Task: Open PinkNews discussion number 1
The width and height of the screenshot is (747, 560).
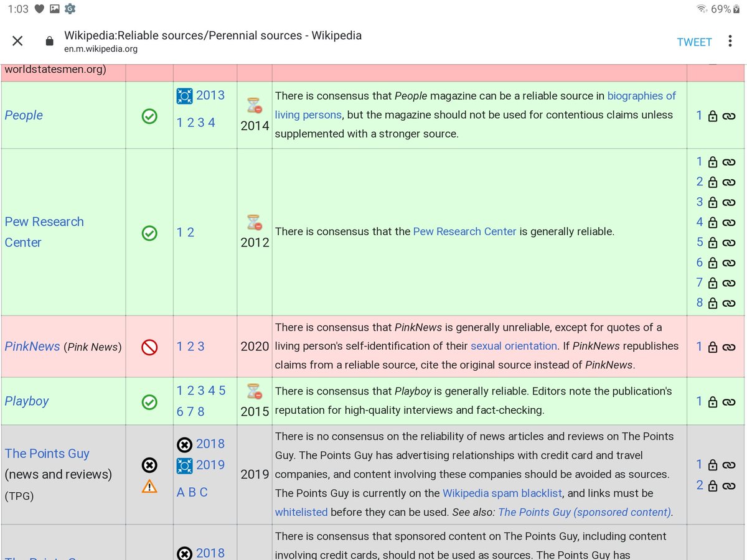Action: tap(180, 347)
